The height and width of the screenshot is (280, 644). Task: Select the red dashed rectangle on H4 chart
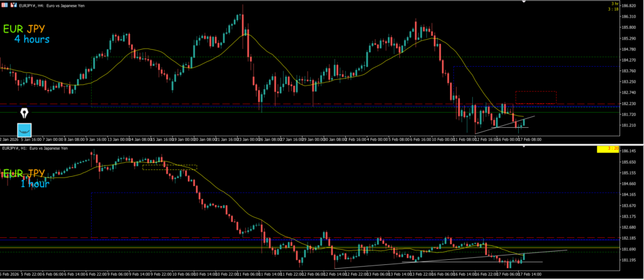tap(536, 97)
